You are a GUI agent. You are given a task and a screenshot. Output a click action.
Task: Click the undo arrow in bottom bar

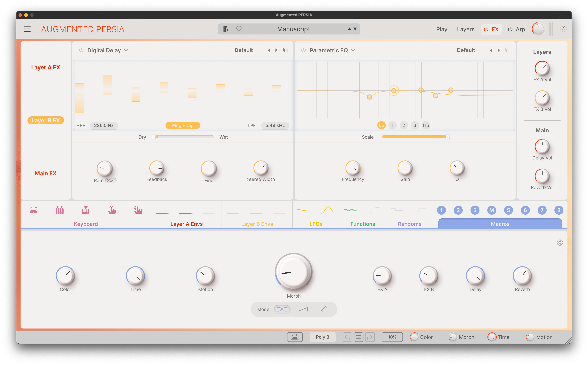coord(347,337)
